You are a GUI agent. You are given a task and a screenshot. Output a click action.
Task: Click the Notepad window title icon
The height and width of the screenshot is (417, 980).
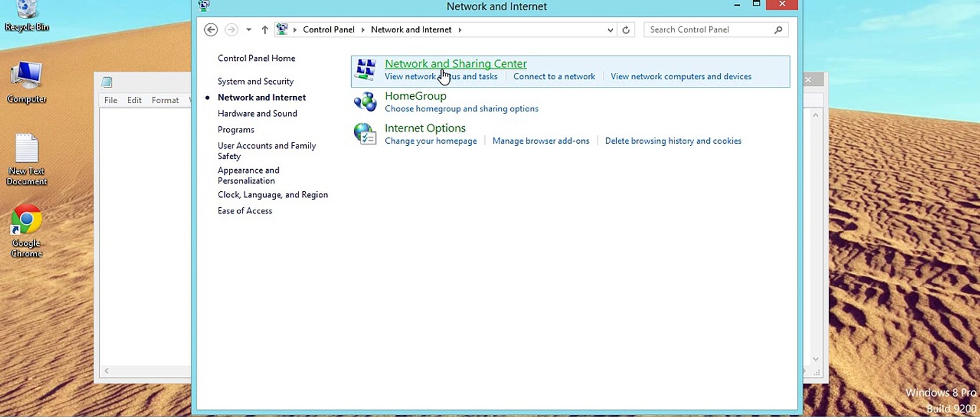click(107, 82)
